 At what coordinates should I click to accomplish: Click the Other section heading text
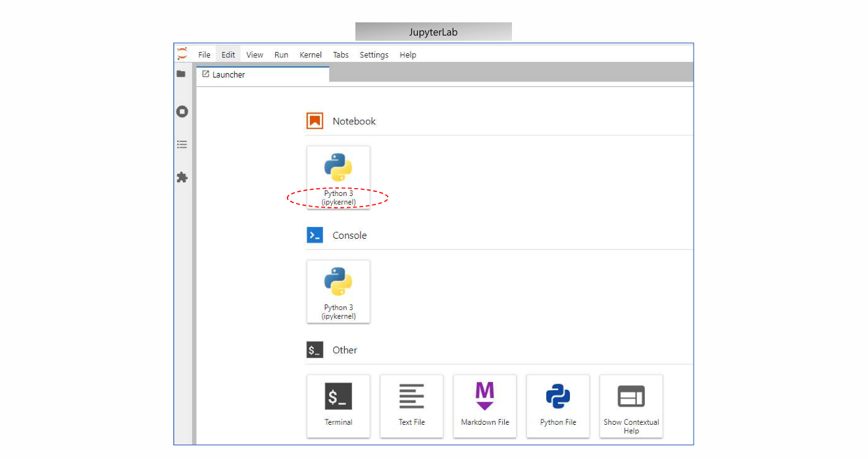[345, 350]
